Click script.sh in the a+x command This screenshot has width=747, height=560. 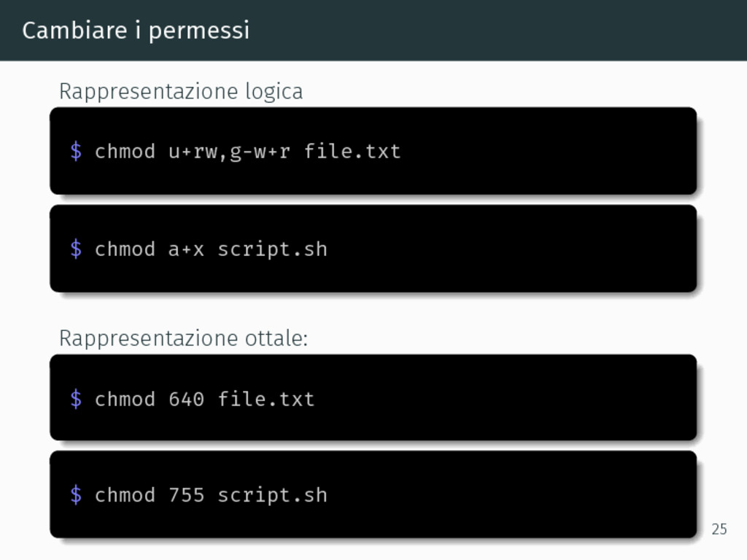273,250
